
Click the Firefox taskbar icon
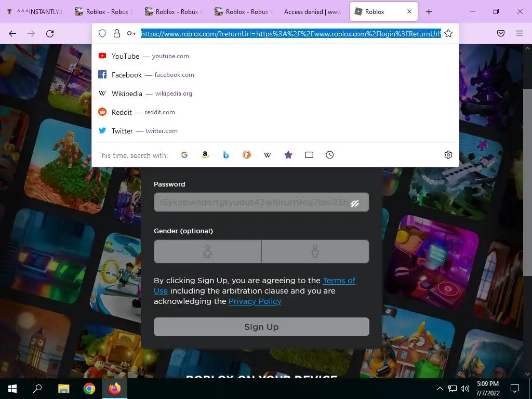(115, 389)
